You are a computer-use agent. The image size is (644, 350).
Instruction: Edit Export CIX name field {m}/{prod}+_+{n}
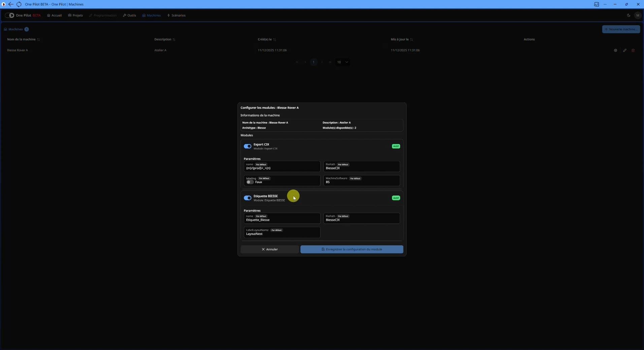[282, 166]
